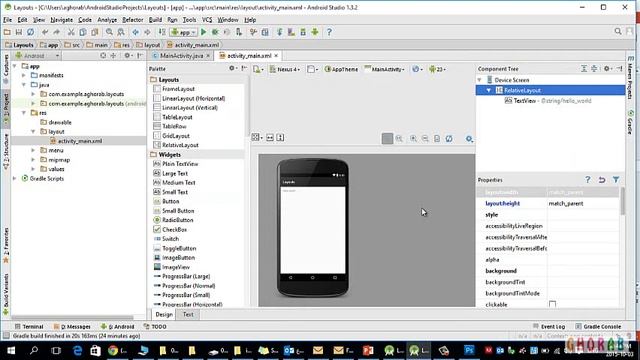Expand the manifests folder

(24, 75)
